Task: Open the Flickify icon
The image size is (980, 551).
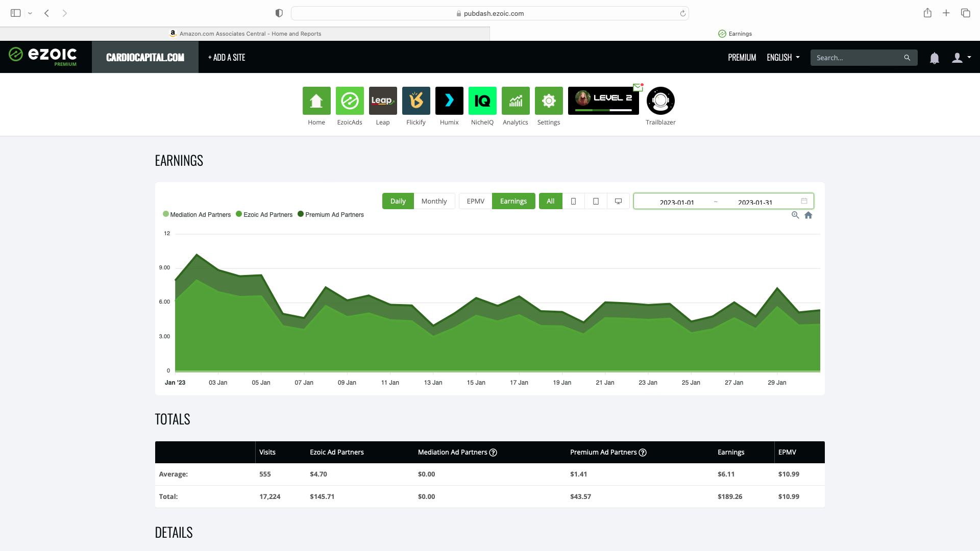Action: 416,101
